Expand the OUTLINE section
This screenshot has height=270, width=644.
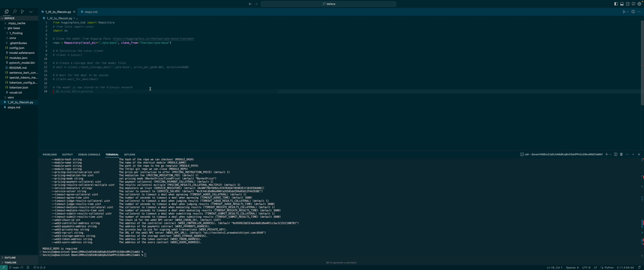[x=19, y=258]
